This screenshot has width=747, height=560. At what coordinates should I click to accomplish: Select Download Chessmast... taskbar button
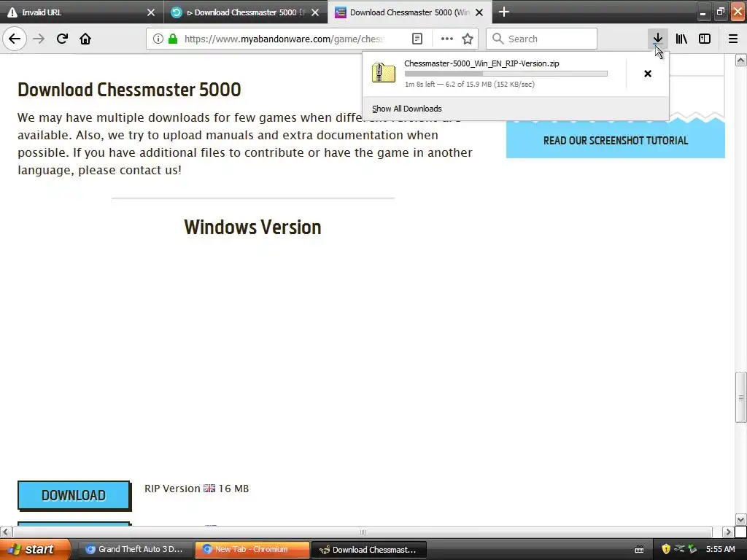[368, 550]
